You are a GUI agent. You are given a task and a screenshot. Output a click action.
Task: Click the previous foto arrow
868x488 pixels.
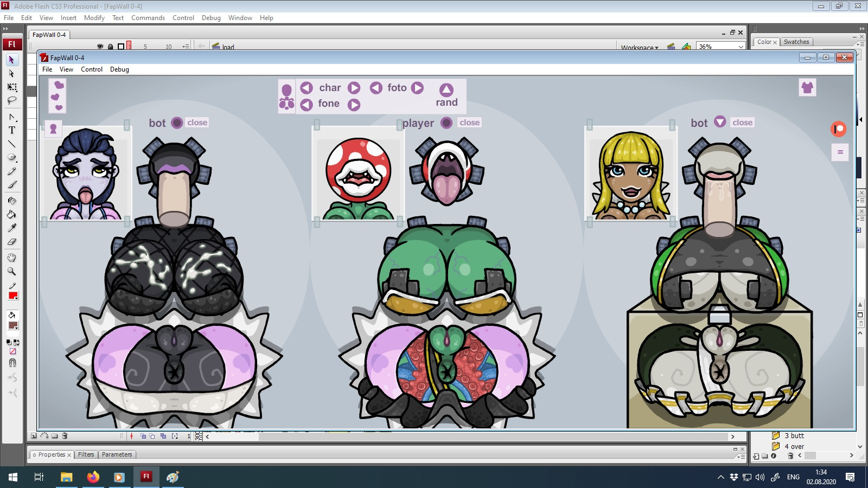point(376,88)
